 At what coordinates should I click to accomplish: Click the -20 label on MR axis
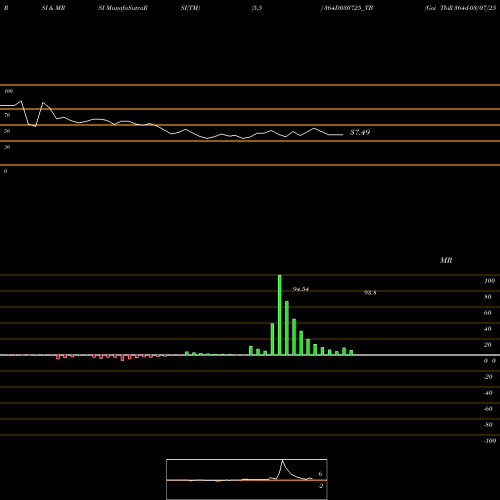tap(488, 377)
